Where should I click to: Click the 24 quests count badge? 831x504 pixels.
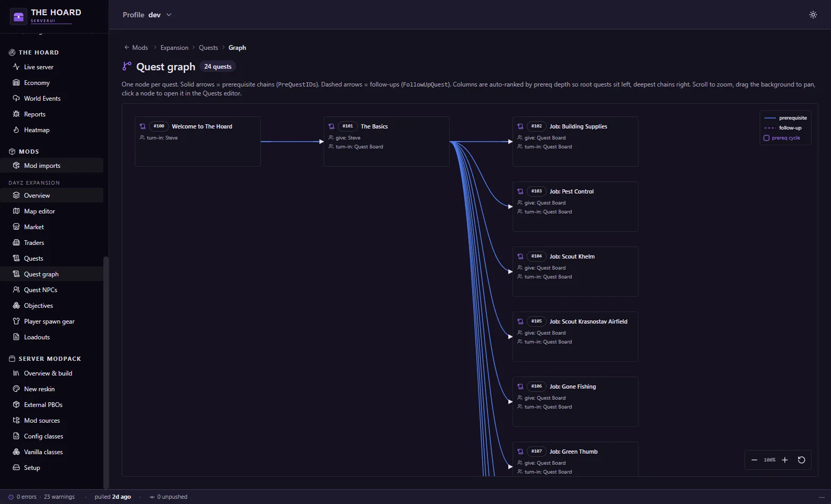218,67
